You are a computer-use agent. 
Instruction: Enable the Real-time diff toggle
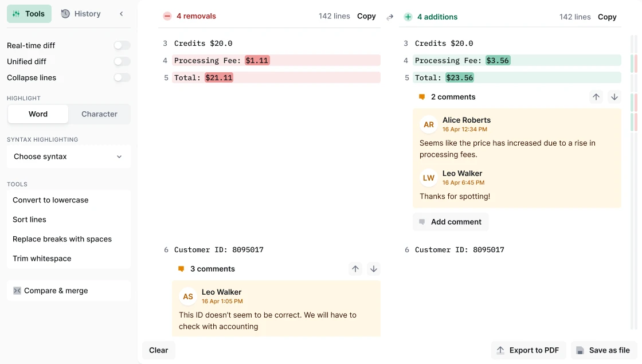122,45
